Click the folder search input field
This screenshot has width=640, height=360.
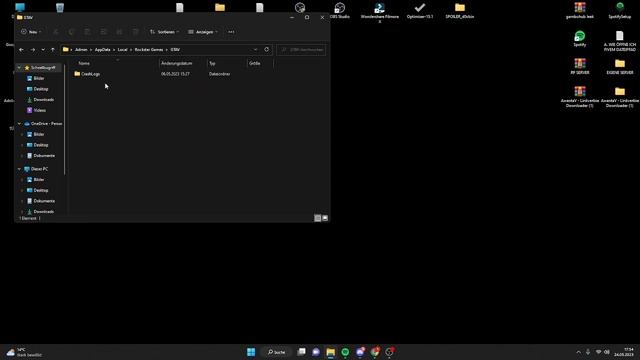pyautogui.click(x=302, y=50)
